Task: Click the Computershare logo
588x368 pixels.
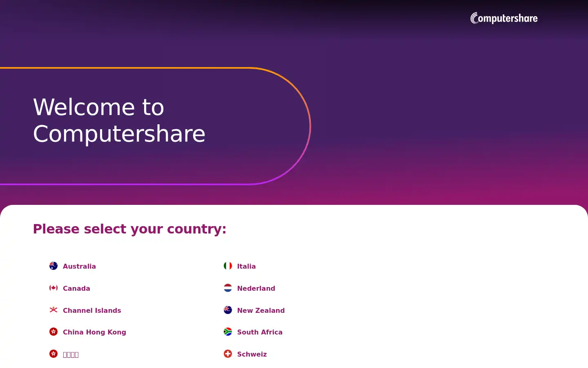Action: coord(504,18)
